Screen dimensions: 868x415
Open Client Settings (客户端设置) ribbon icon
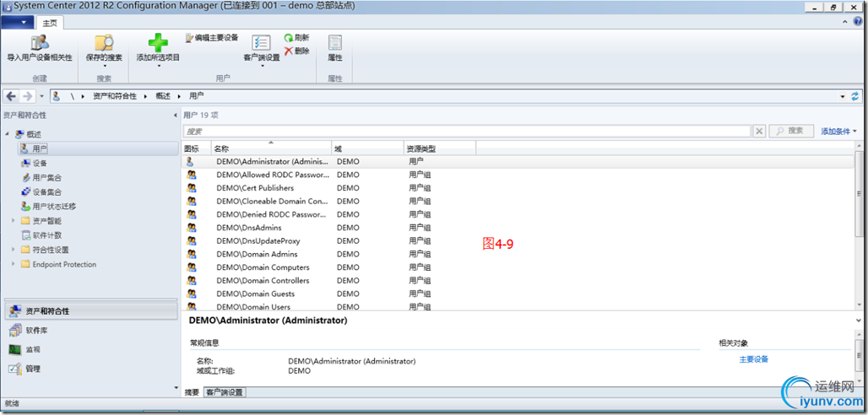tap(261, 43)
